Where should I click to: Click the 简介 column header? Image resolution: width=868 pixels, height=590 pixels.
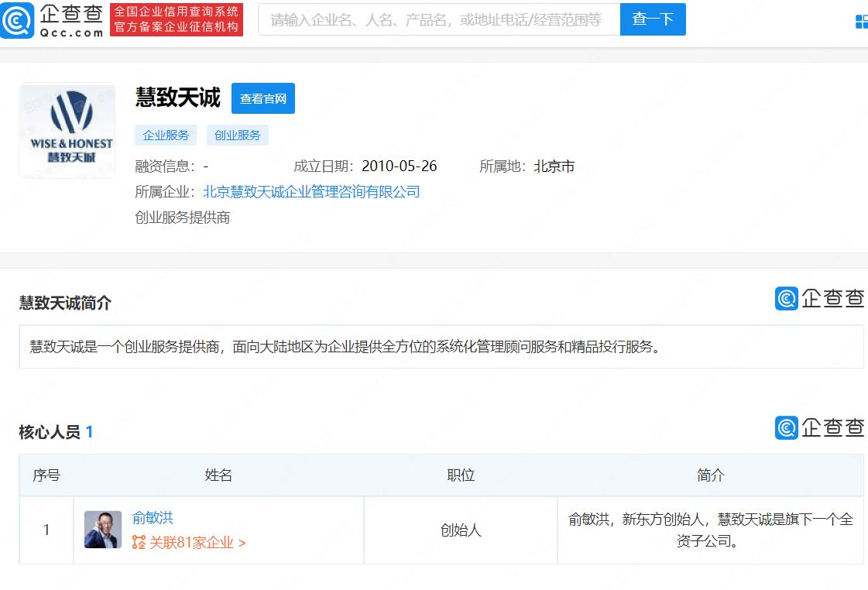710,475
